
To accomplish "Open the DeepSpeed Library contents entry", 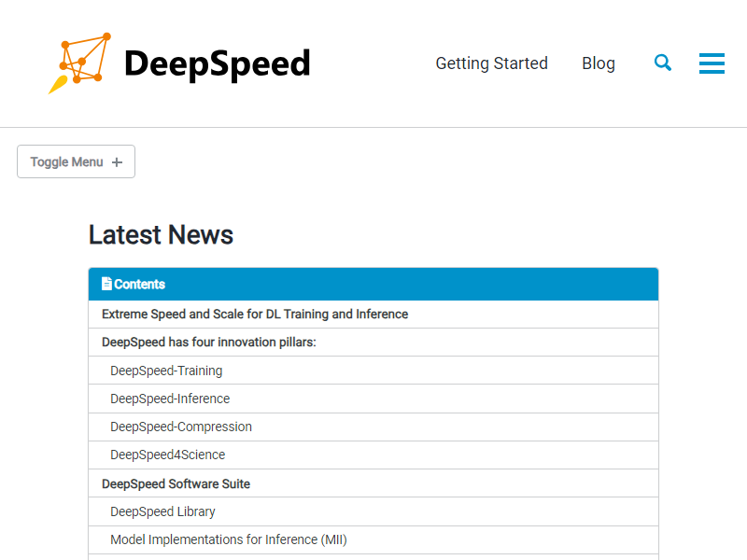I will 373,511.
